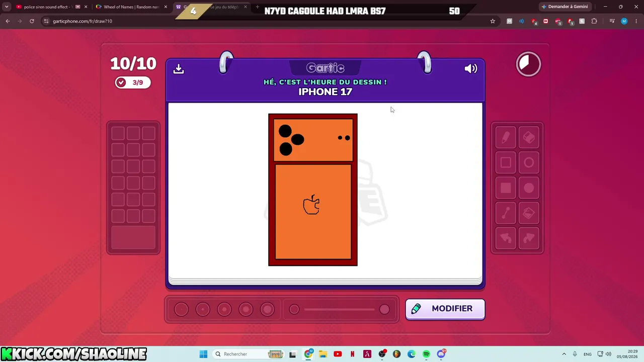Viewport: 644px width, 362px height.
Task: Open Microsoft Edge from the taskbar
Action: pyautogui.click(x=412, y=354)
